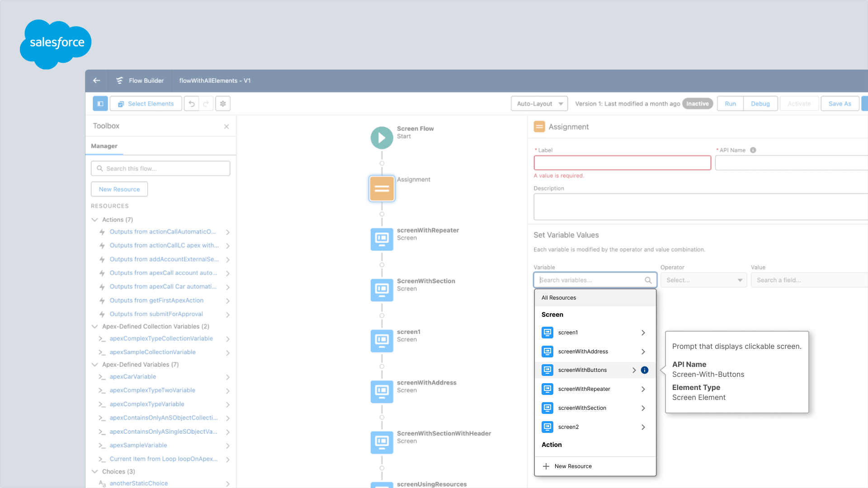
Task: Close the Toolbox panel
Action: (x=226, y=127)
